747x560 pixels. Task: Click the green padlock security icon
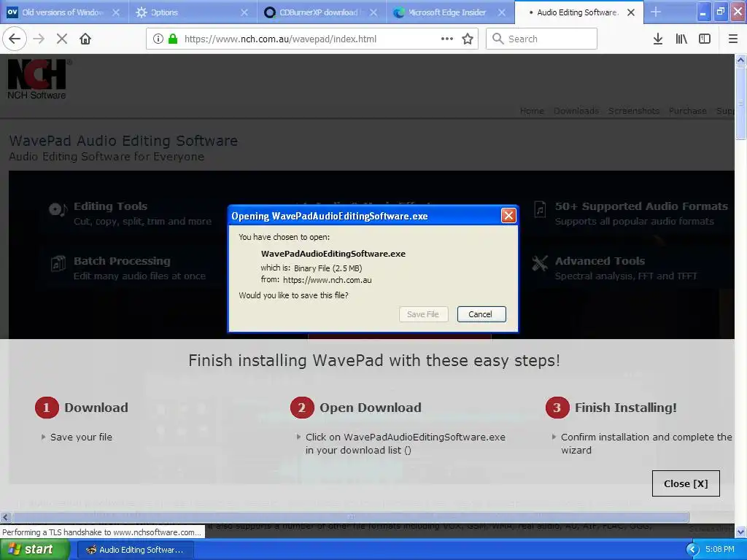click(x=173, y=39)
